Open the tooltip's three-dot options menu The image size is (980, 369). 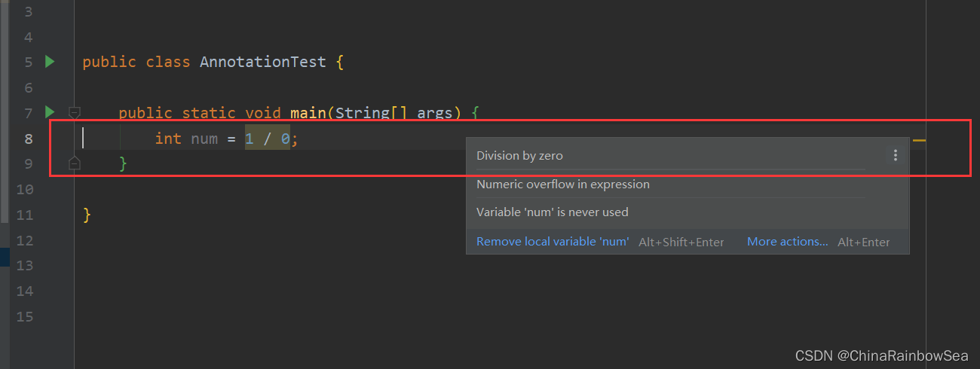click(895, 155)
